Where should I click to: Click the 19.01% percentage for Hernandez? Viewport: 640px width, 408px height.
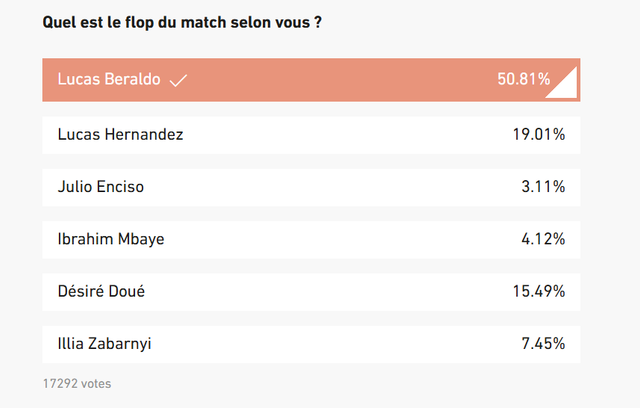point(538,133)
